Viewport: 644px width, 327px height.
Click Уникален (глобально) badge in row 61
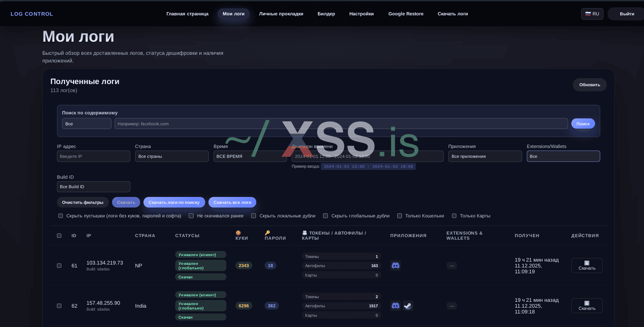coord(201,266)
